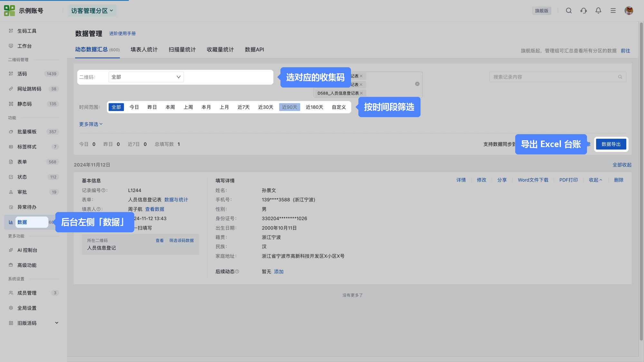Open the hamburger menu icon in header
This screenshot has height=362, width=644.
coord(613,11)
